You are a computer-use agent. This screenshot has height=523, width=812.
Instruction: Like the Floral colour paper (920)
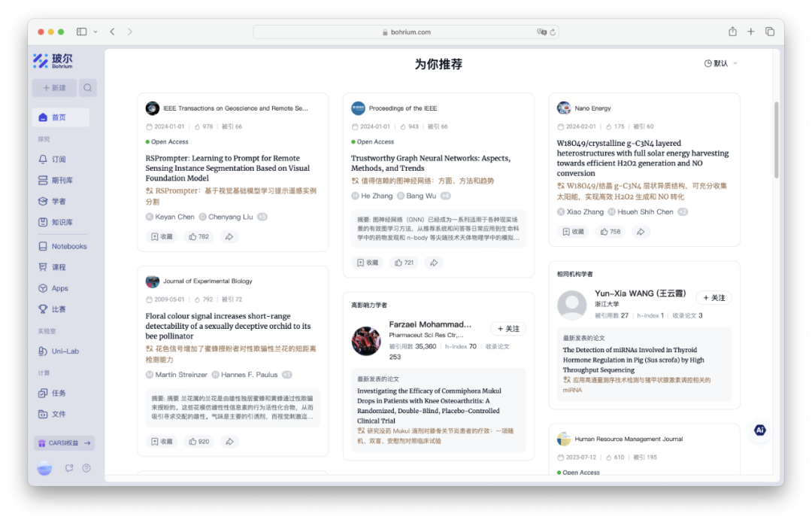click(x=198, y=442)
